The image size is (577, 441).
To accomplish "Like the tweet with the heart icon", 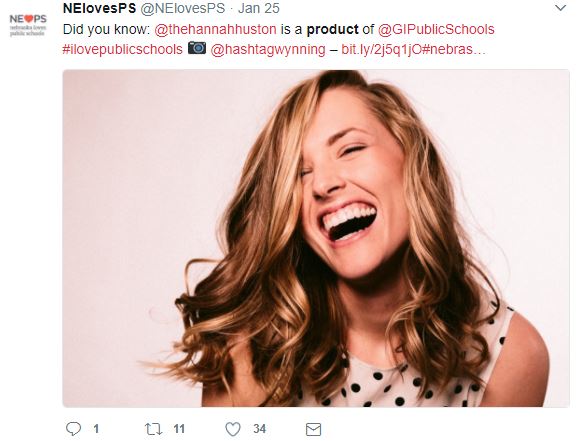I will click(233, 429).
